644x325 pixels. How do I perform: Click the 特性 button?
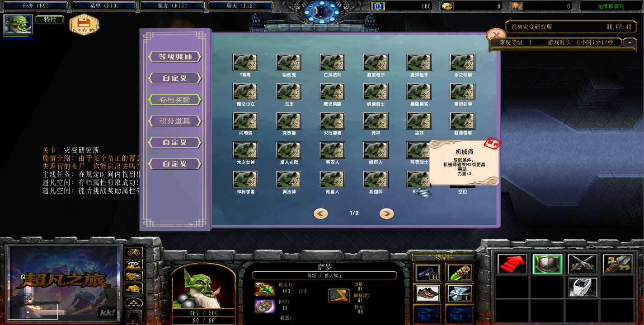click(50, 20)
